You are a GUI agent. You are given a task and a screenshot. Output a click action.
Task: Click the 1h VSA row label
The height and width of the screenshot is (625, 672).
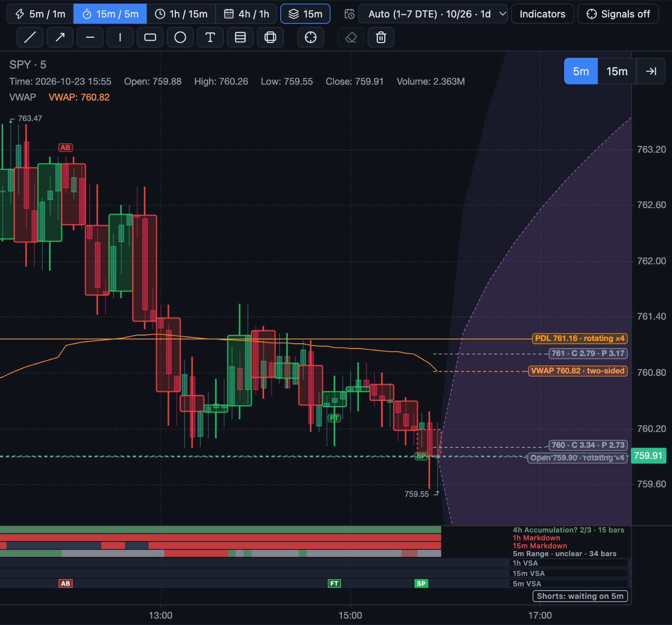(x=525, y=563)
